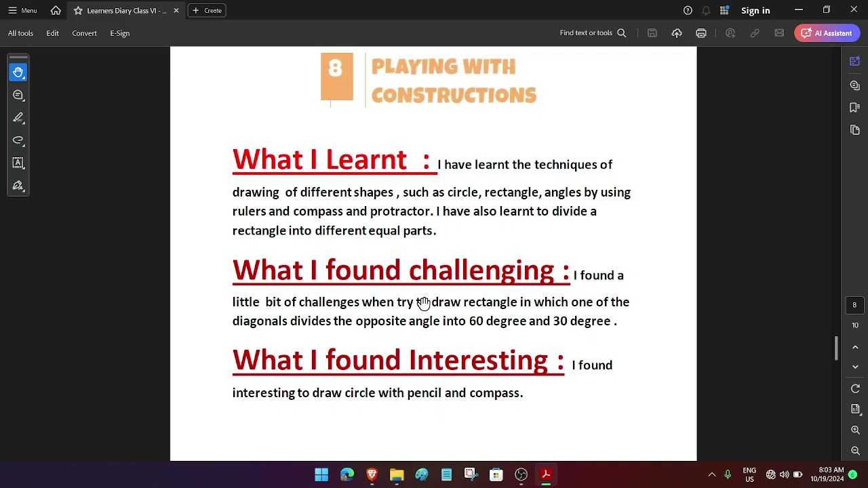Click the search magnifier icon

[621, 33]
